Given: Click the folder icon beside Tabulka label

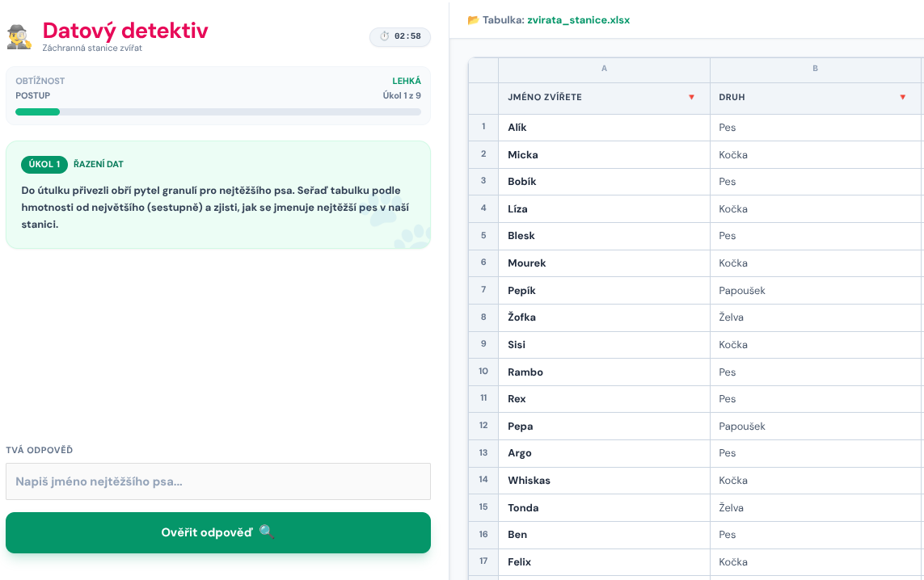Looking at the screenshot, I should [473, 20].
